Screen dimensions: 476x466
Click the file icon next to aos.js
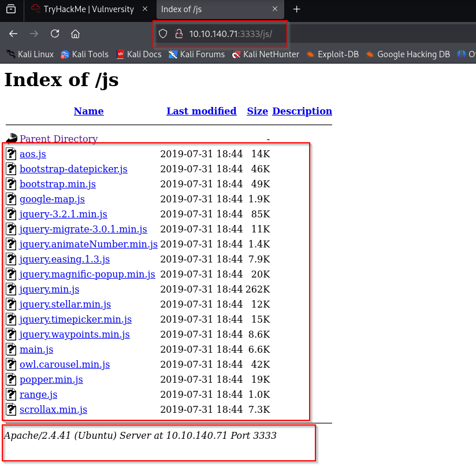click(11, 154)
